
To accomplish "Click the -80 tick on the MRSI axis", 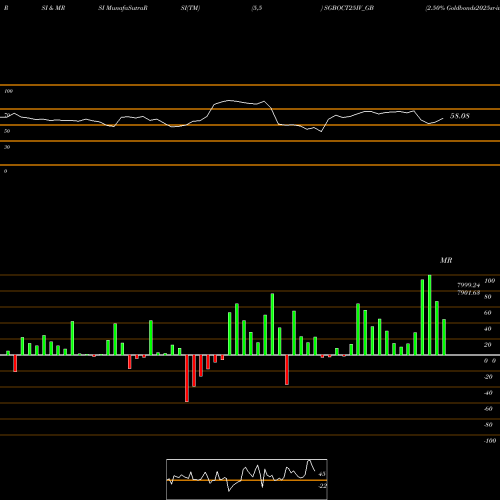I will click(x=488, y=425).
